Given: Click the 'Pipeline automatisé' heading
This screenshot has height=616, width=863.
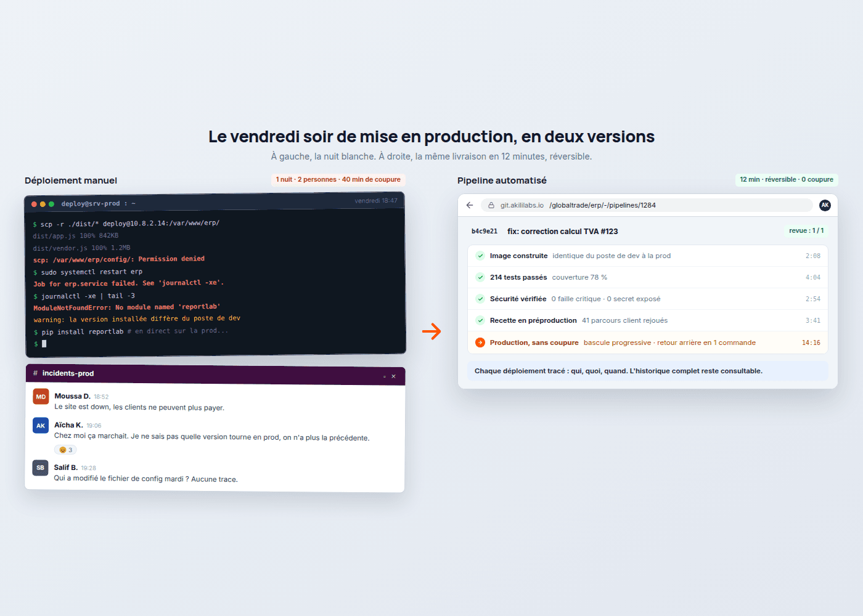Looking at the screenshot, I should (502, 180).
